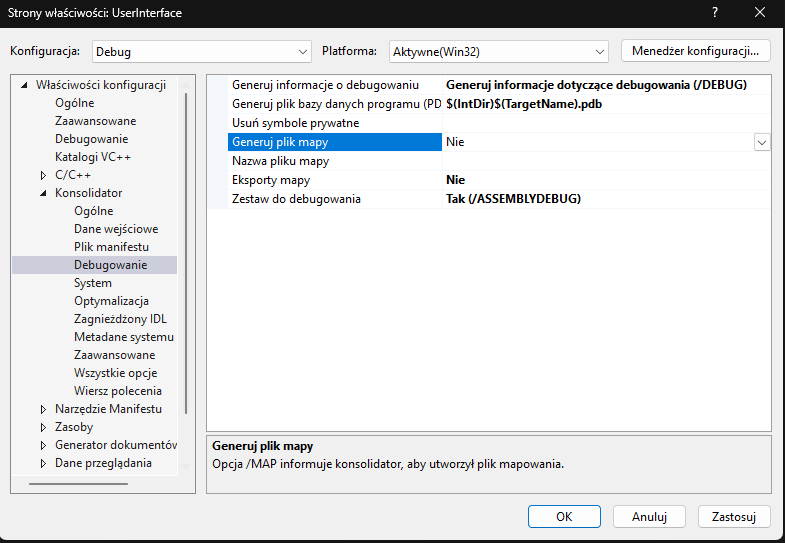Click the Nazwa pliku mapy value field
785x543 pixels.
[605, 161]
